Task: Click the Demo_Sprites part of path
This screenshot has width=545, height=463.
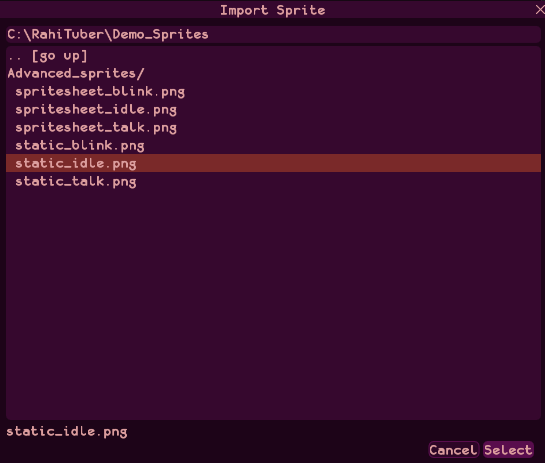Action: click(160, 34)
